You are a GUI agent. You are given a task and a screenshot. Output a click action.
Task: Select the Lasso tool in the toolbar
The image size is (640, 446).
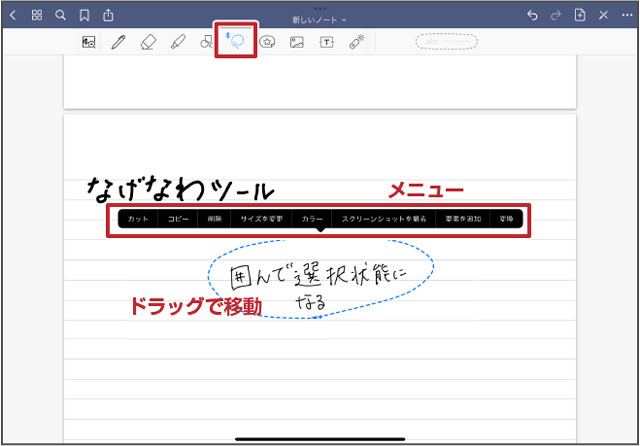tap(237, 42)
